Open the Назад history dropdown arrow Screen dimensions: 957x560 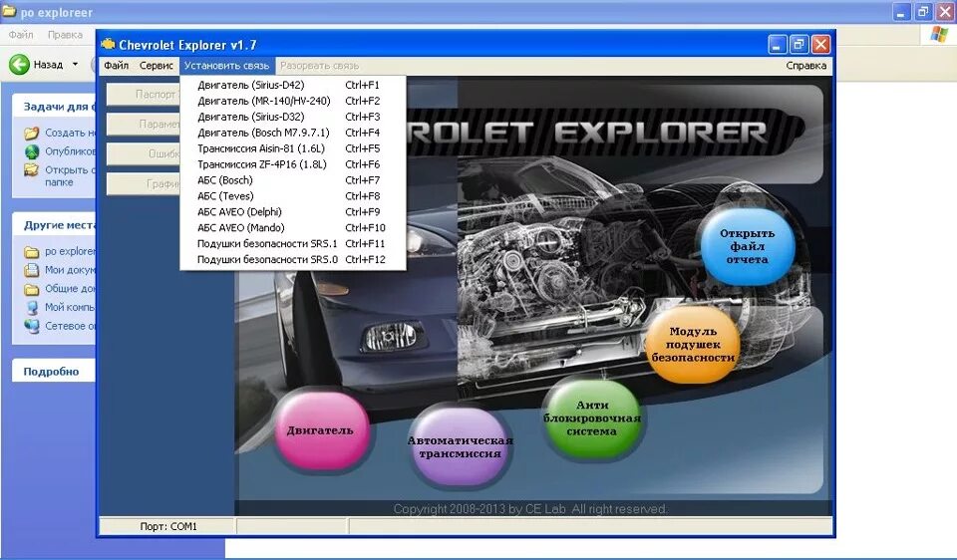pos(75,64)
